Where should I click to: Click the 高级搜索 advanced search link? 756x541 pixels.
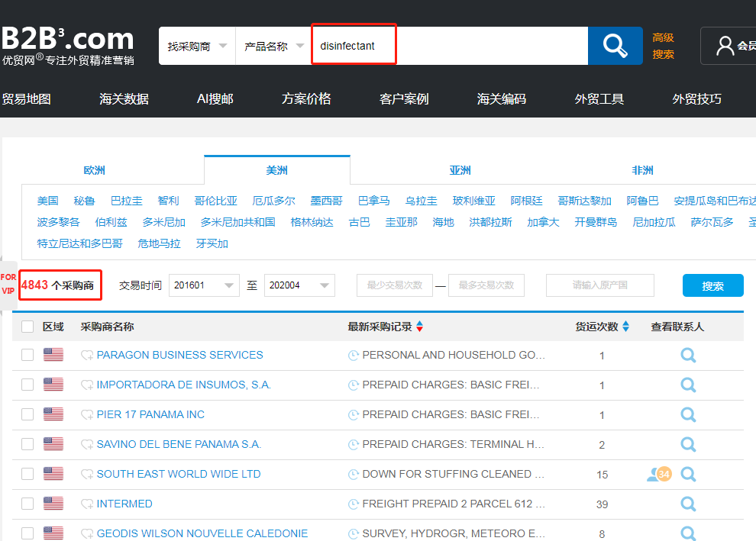663,46
